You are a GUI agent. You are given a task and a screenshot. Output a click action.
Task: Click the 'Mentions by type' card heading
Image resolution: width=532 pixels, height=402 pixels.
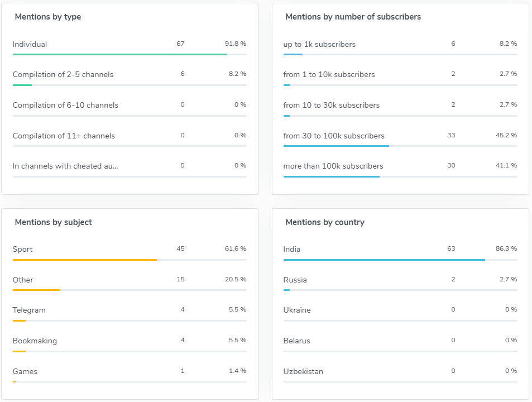click(48, 17)
